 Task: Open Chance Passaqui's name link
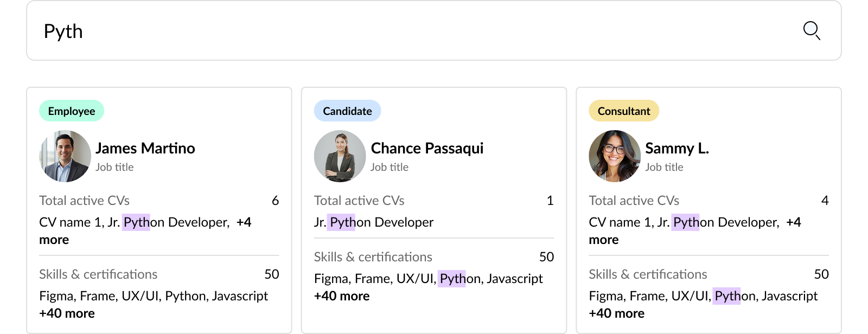427,148
